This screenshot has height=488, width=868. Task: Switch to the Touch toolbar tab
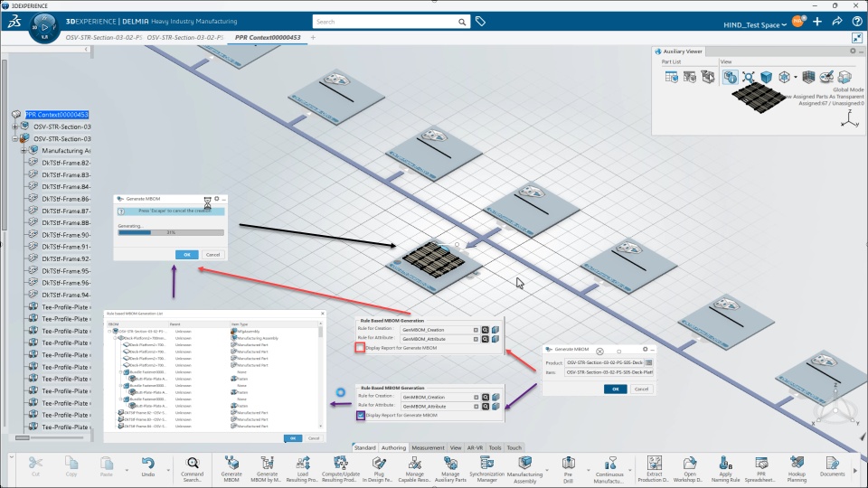(x=514, y=447)
